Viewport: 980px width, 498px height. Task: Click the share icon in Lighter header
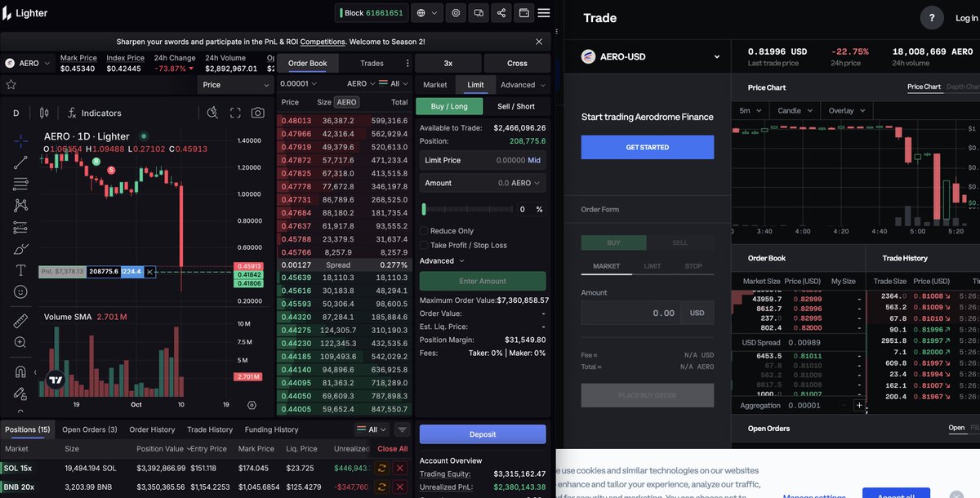pos(501,13)
